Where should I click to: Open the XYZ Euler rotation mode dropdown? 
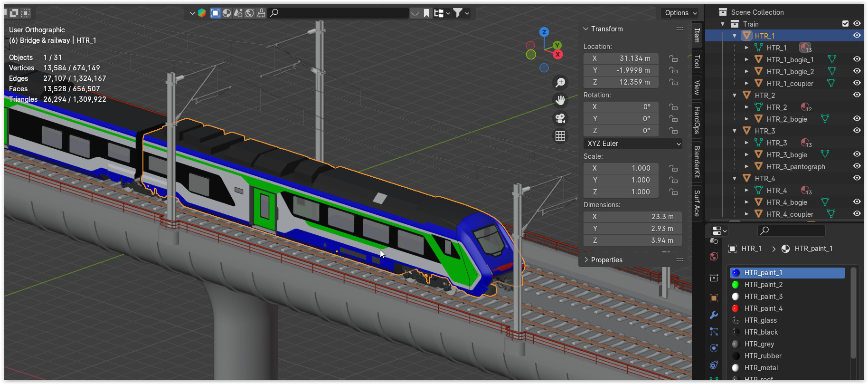pyautogui.click(x=632, y=144)
